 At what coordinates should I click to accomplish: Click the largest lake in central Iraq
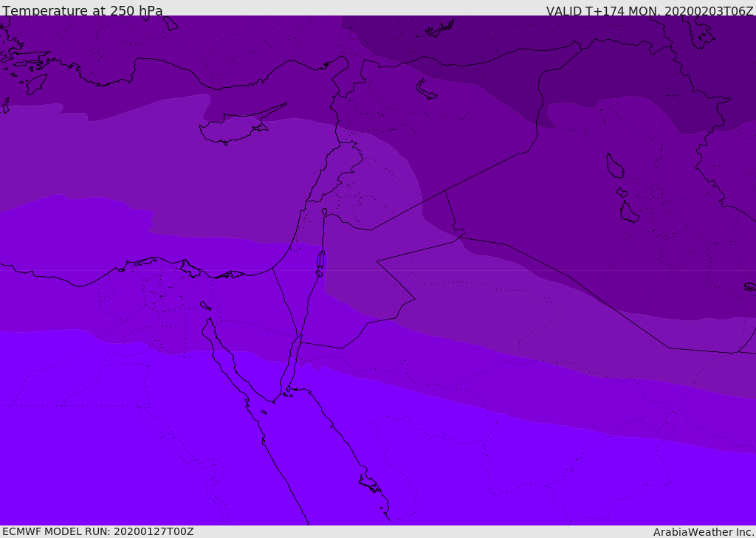(x=614, y=166)
